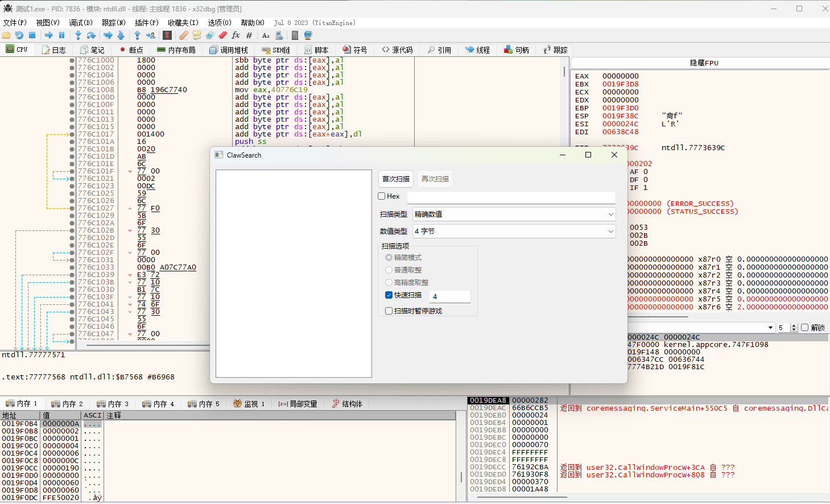This screenshot has width=830, height=504.
Task: Click the 再次扫描 button
Action: (435, 179)
